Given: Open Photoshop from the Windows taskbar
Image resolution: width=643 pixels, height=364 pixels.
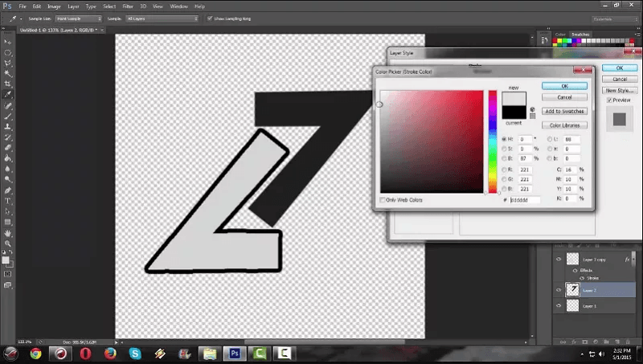Looking at the screenshot, I should (235, 354).
